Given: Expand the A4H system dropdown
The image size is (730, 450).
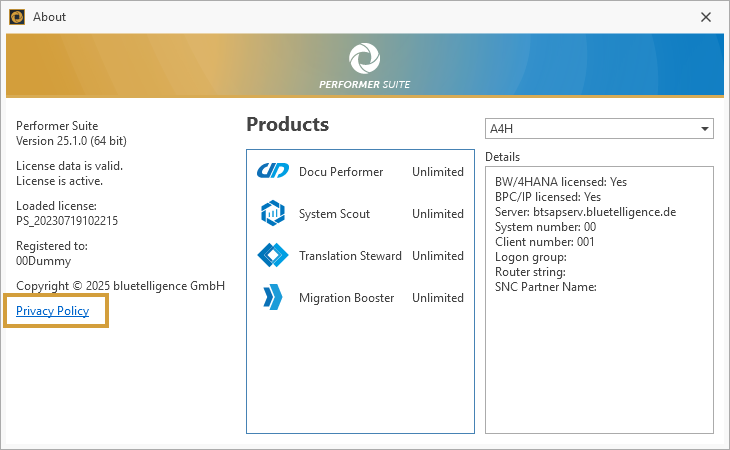Looking at the screenshot, I should [x=598, y=130].
